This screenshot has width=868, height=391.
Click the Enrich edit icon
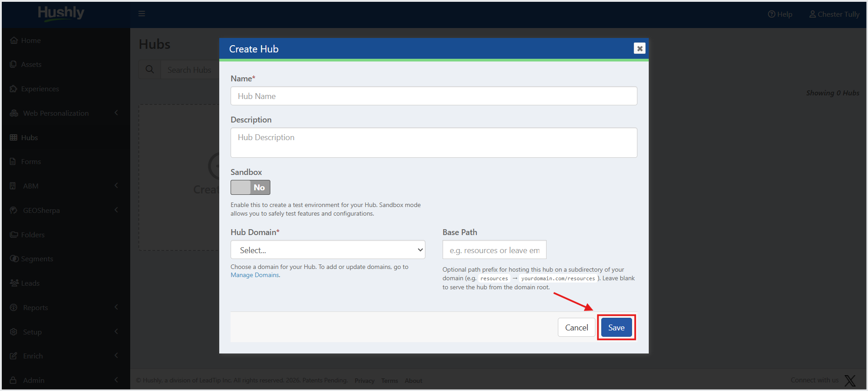coord(14,356)
